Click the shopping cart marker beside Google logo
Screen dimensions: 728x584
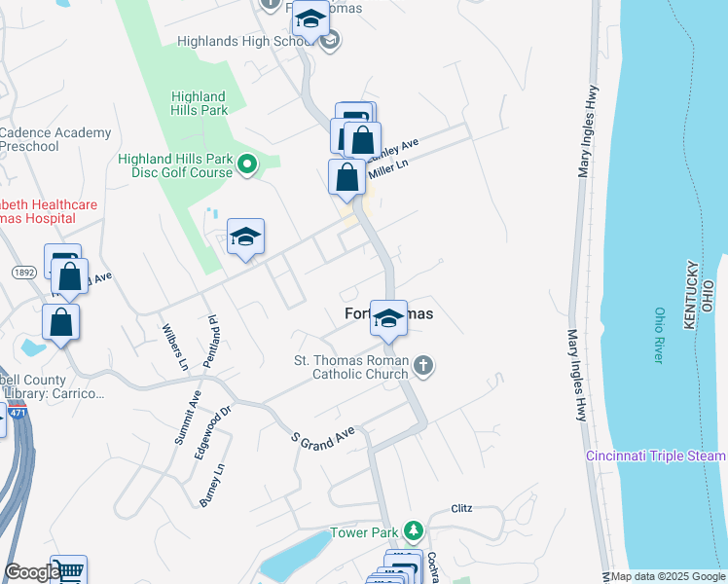tap(69, 570)
